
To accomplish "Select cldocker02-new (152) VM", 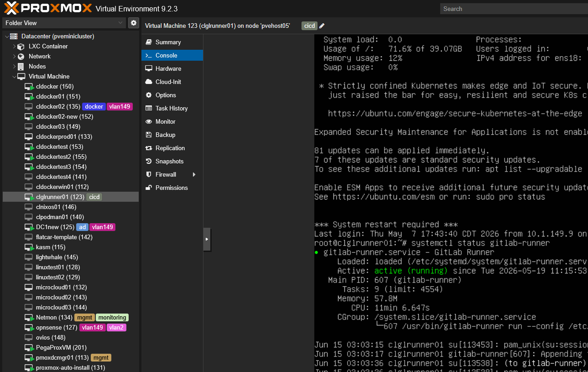I will [x=71, y=116].
